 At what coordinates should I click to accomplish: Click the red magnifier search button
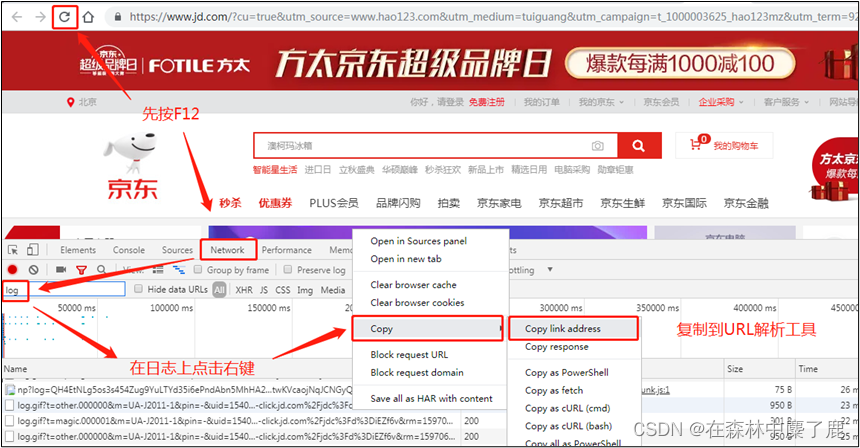pyautogui.click(x=639, y=146)
